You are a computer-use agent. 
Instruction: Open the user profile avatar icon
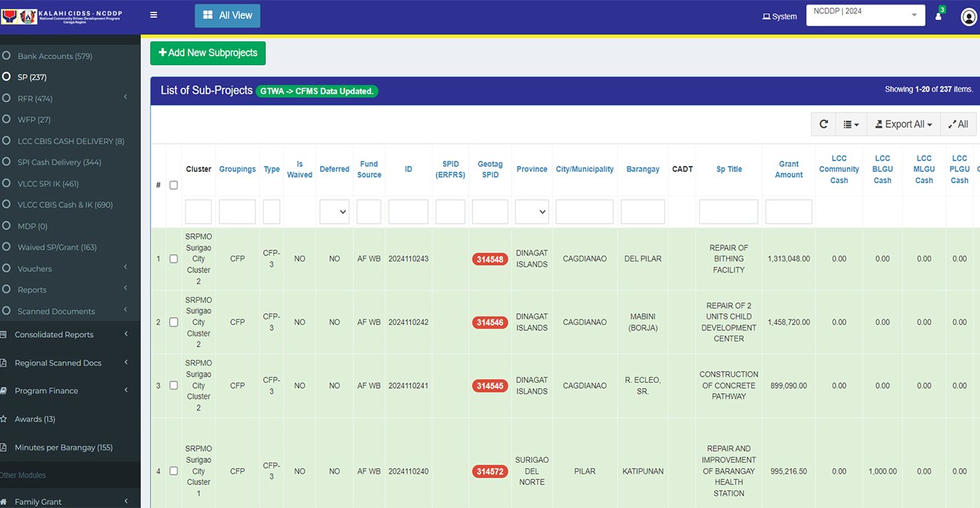[968, 16]
